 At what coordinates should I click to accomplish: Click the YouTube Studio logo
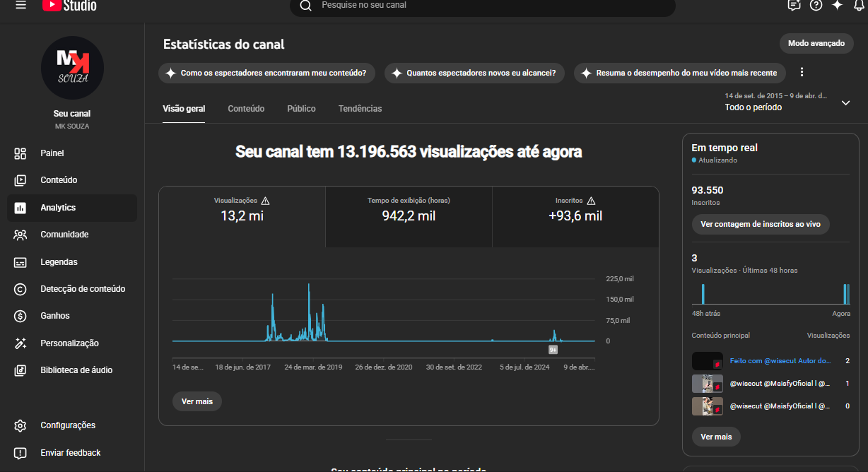69,6
